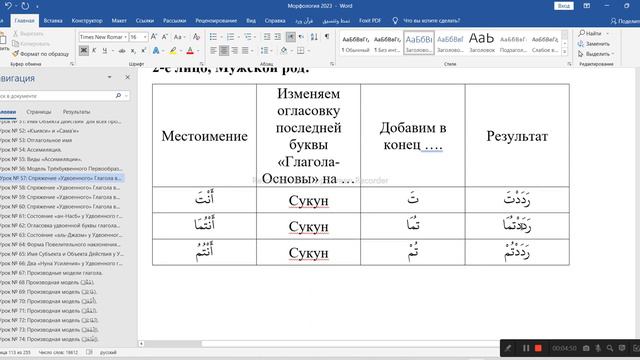Toggle left-to-right text direction
The image size is (640, 360).
click(291, 37)
